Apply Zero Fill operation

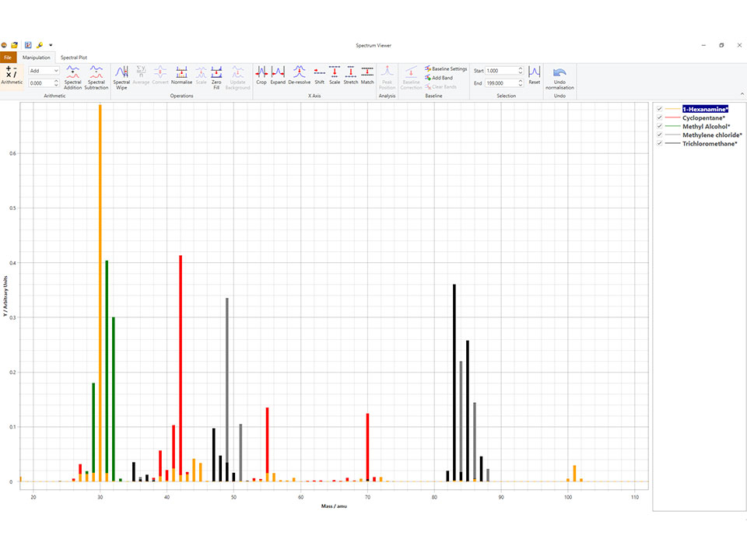(x=216, y=78)
